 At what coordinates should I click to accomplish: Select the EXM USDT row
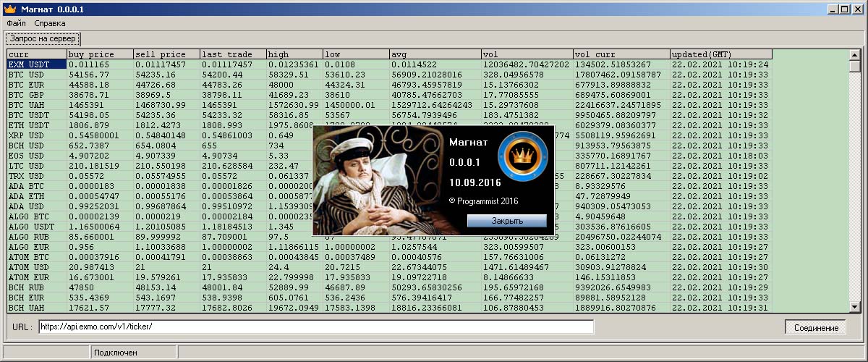click(36, 64)
